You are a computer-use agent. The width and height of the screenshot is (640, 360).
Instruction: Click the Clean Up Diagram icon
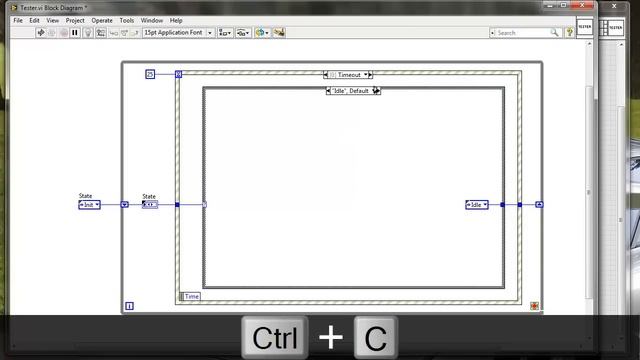point(279,33)
